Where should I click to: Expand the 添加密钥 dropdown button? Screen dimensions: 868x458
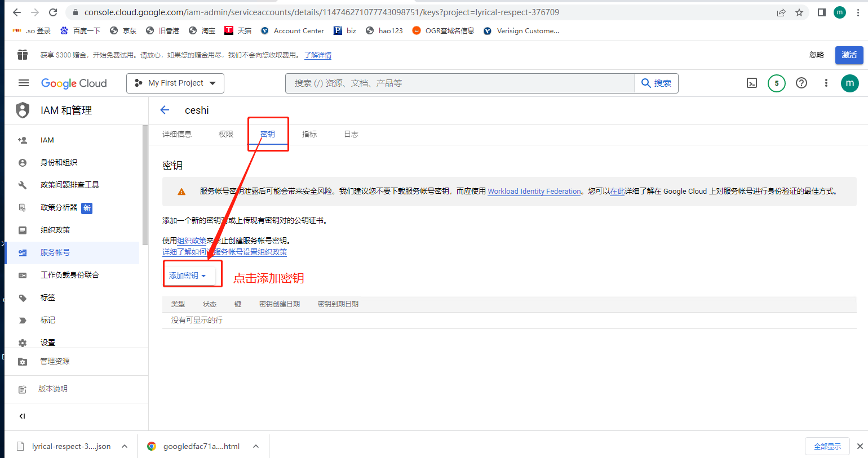tap(188, 275)
